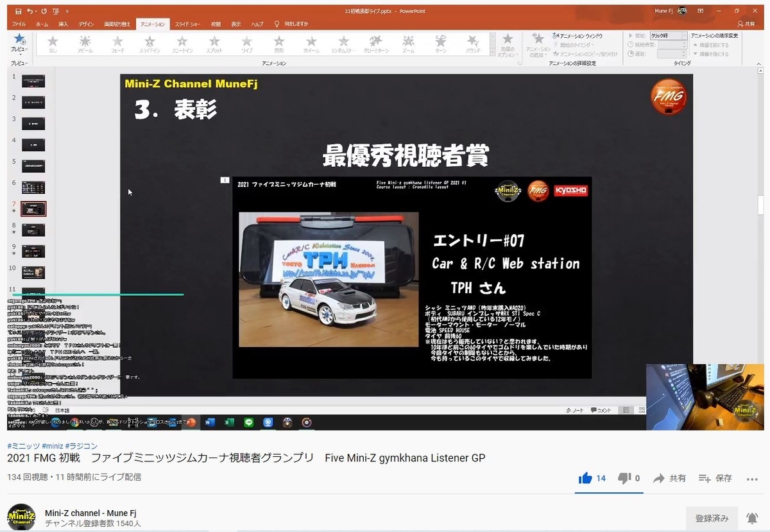Select the Float In (フロートイン) animation
Screen dimensions: 770x532
click(x=182, y=44)
